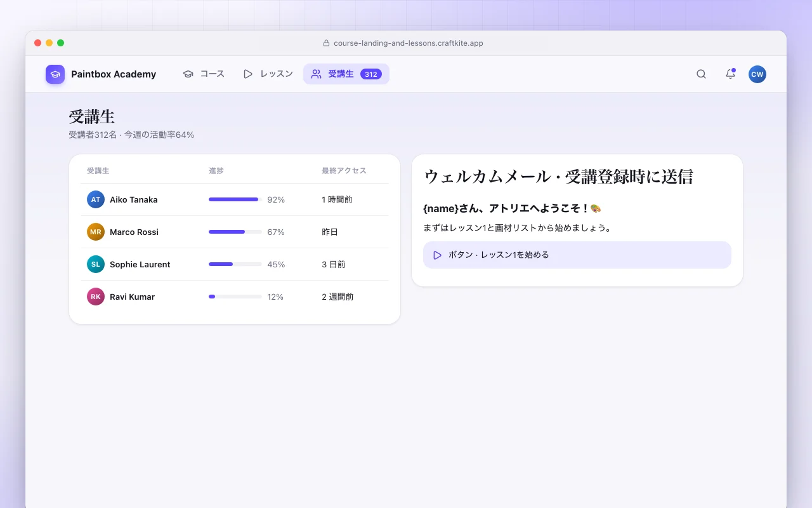This screenshot has height=508, width=812.
Task: Click Ravi Kumar's 12% progress bar
Action: pyautogui.click(x=235, y=297)
